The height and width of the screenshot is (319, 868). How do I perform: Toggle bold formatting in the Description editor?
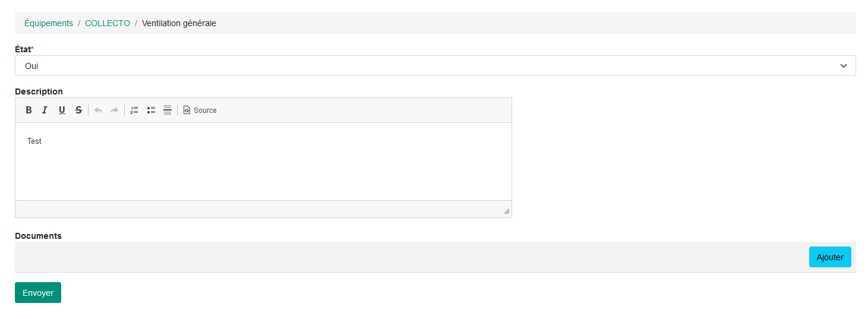pyautogui.click(x=29, y=110)
